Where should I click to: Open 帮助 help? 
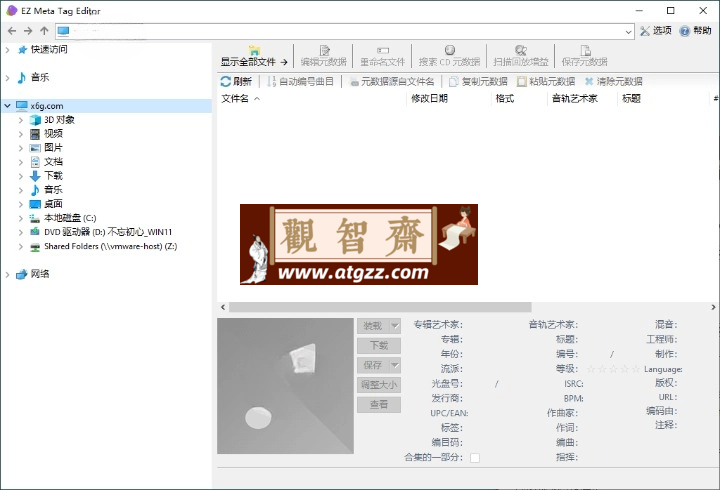tap(695, 31)
